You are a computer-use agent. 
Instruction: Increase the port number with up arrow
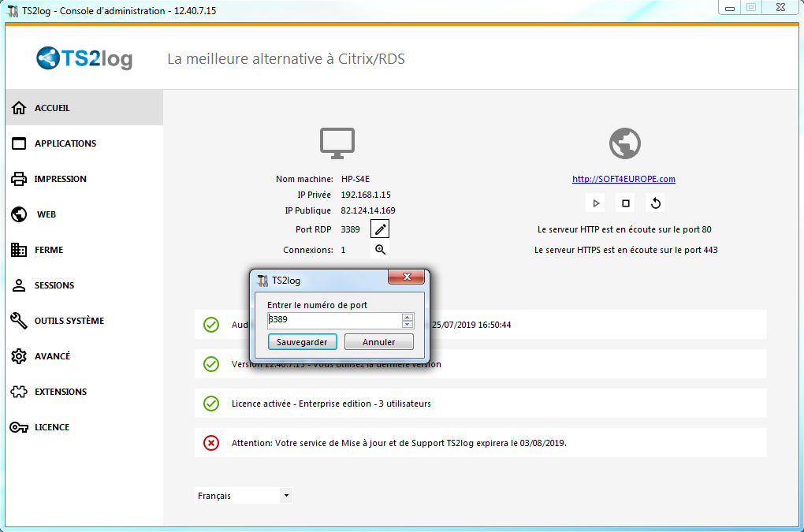click(408, 317)
